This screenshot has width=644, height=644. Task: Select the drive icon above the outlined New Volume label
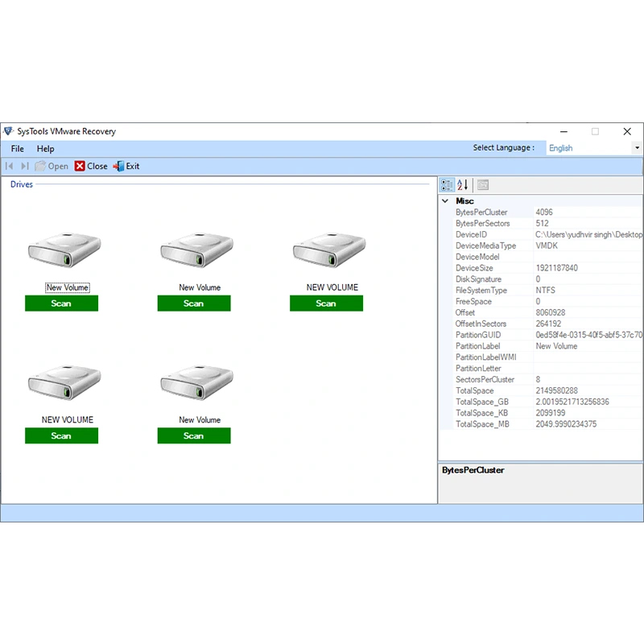point(64,250)
